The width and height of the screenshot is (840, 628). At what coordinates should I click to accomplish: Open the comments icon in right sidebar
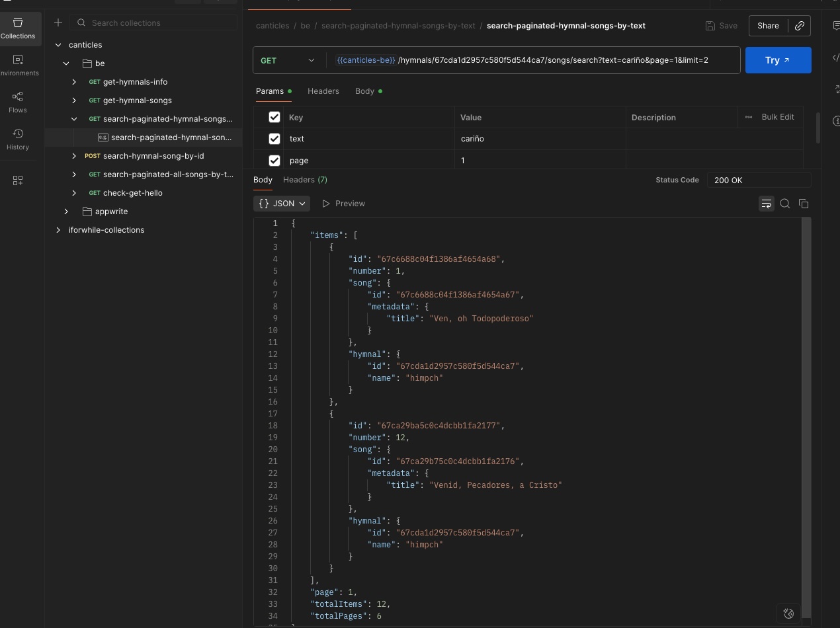tap(836, 26)
